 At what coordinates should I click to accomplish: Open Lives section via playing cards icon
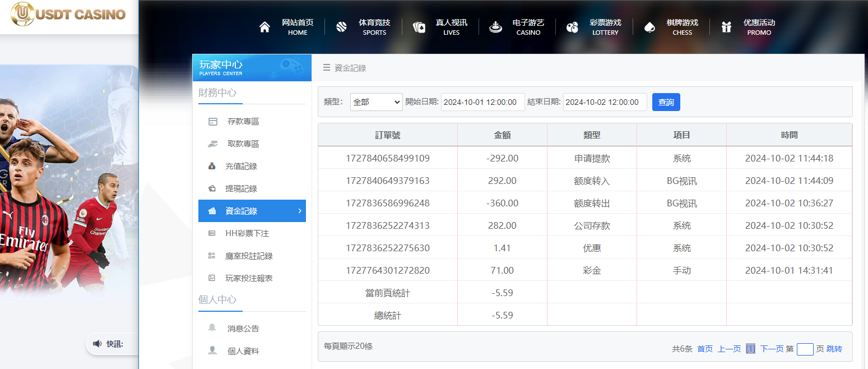(x=418, y=26)
